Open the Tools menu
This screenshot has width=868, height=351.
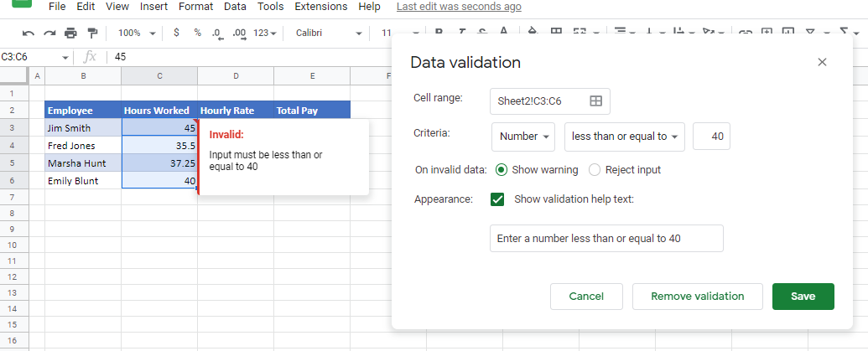tap(271, 7)
